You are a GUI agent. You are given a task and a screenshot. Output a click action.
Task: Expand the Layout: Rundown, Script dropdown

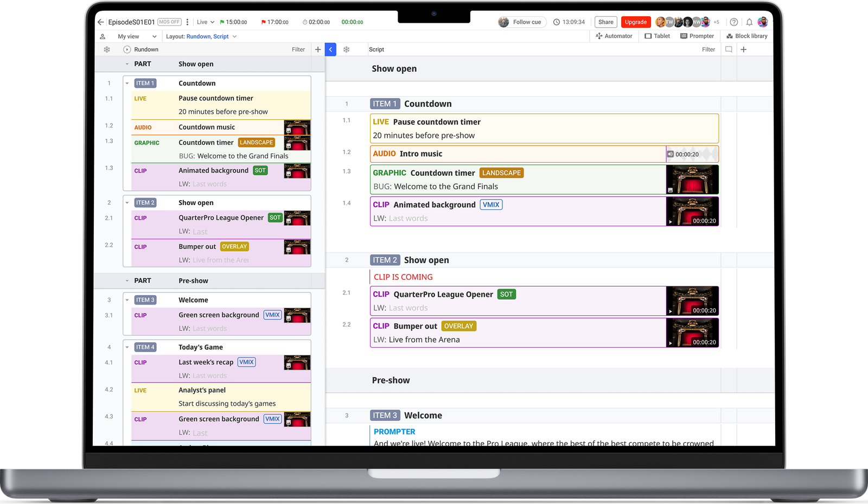[201, 36]
